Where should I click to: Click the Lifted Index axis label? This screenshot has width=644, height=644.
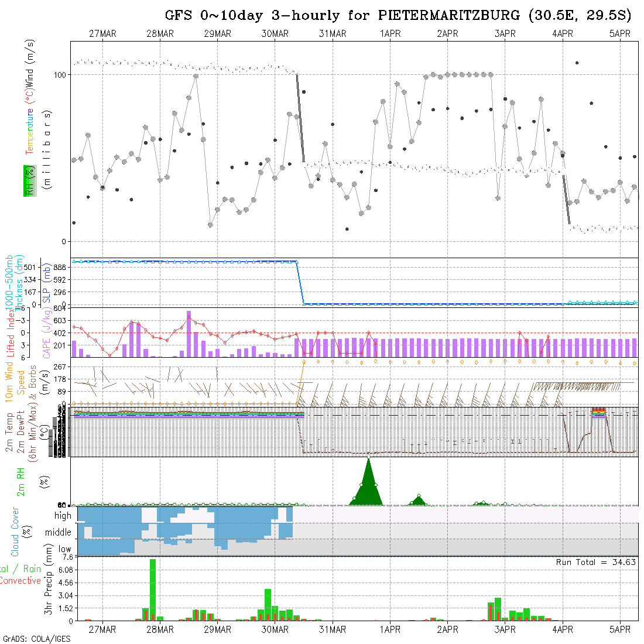pos(11,333)
